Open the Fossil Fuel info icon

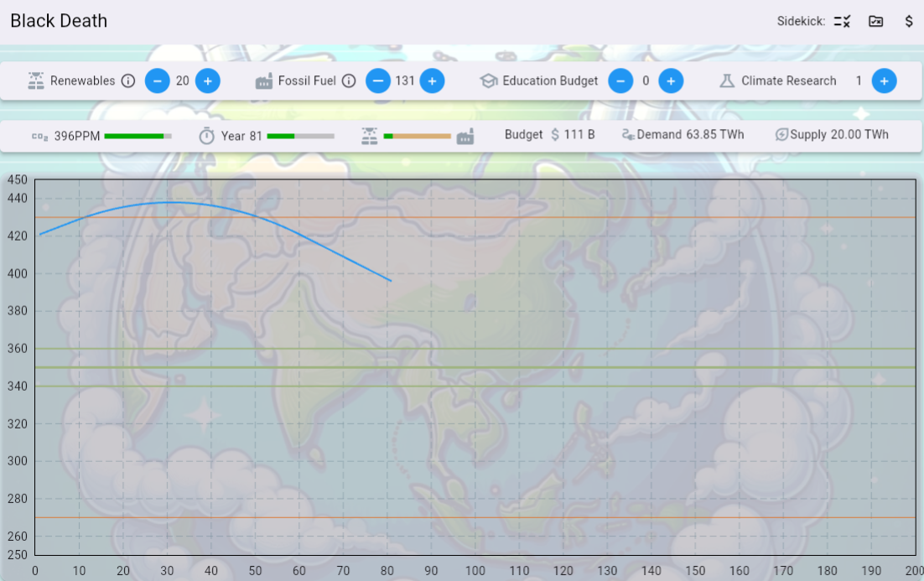349,80
